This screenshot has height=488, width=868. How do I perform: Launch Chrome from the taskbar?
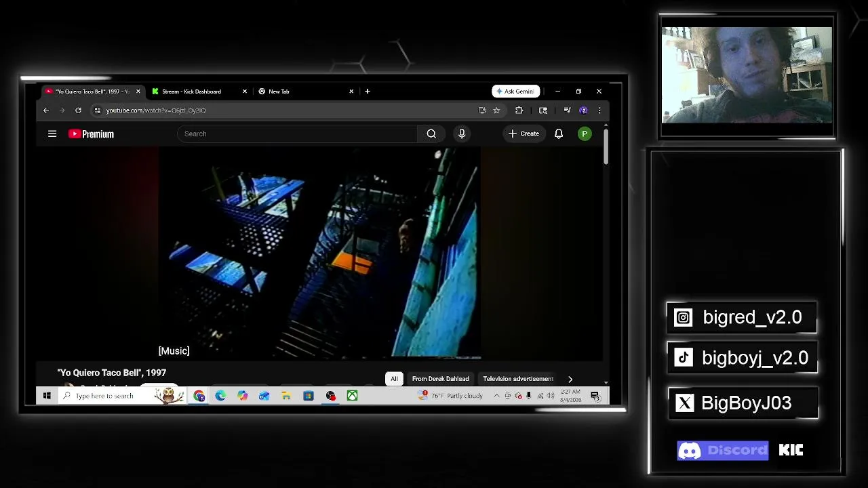click(199, 396)
